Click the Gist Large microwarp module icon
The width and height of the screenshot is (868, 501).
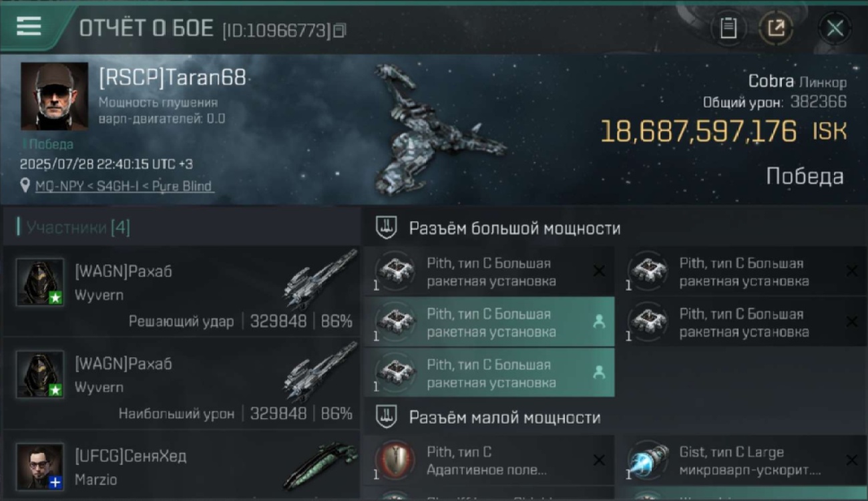click(x=646, y=461)
